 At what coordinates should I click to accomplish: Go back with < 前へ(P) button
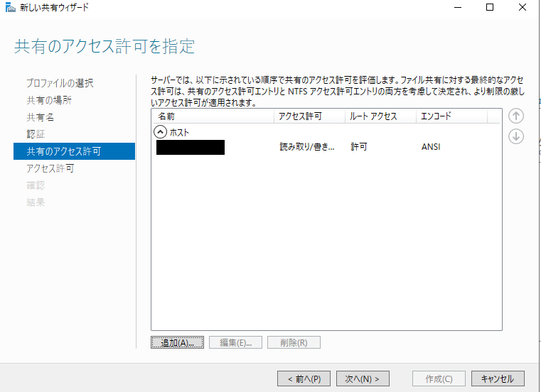[304, 379]
